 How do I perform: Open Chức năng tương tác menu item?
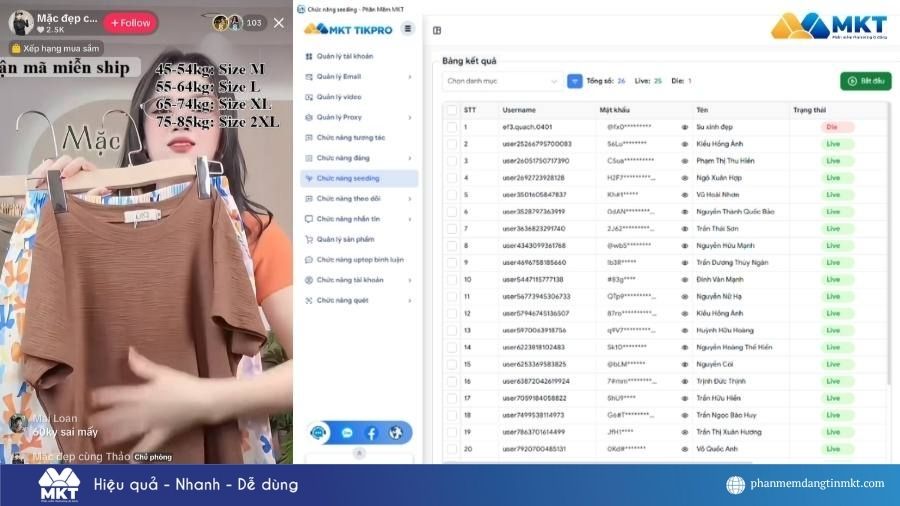coord(359,138)
